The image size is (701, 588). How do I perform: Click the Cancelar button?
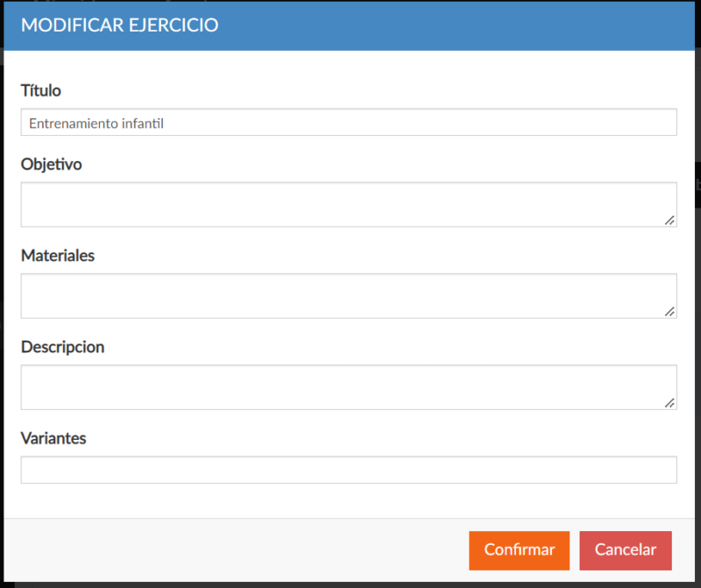tap(626, 550)
